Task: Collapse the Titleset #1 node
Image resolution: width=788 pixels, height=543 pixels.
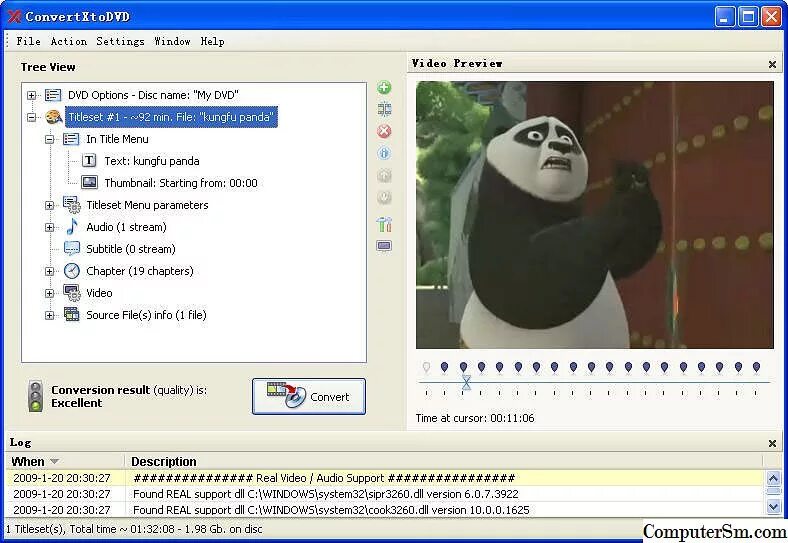Action: pos(31,117)
